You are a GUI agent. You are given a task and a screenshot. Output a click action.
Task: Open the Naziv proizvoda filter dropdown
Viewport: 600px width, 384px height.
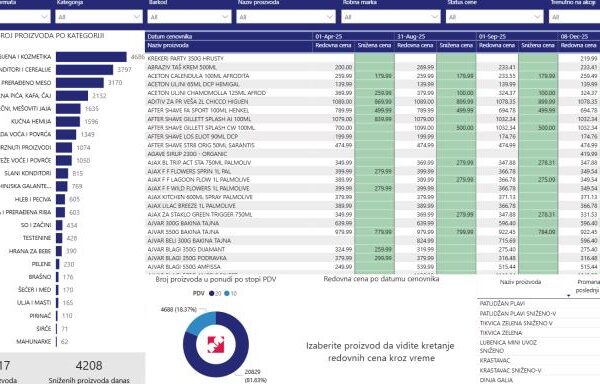click(x=286, y=17)
